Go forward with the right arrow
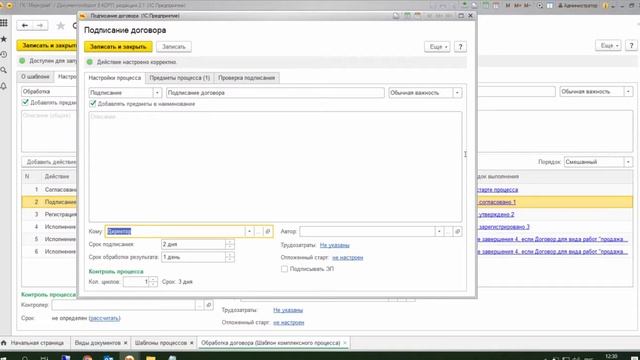This screenshot has height=360, width=640. [x=40, y=26]
